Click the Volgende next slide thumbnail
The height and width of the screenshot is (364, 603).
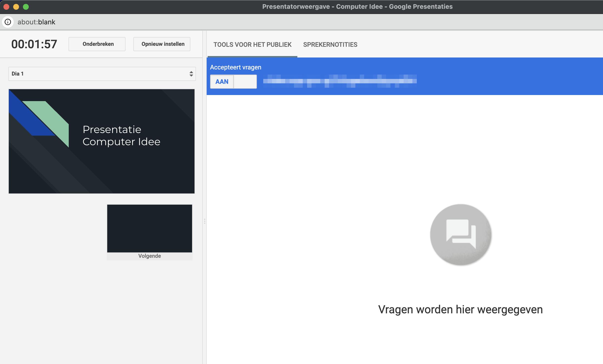tap(149, 228)
